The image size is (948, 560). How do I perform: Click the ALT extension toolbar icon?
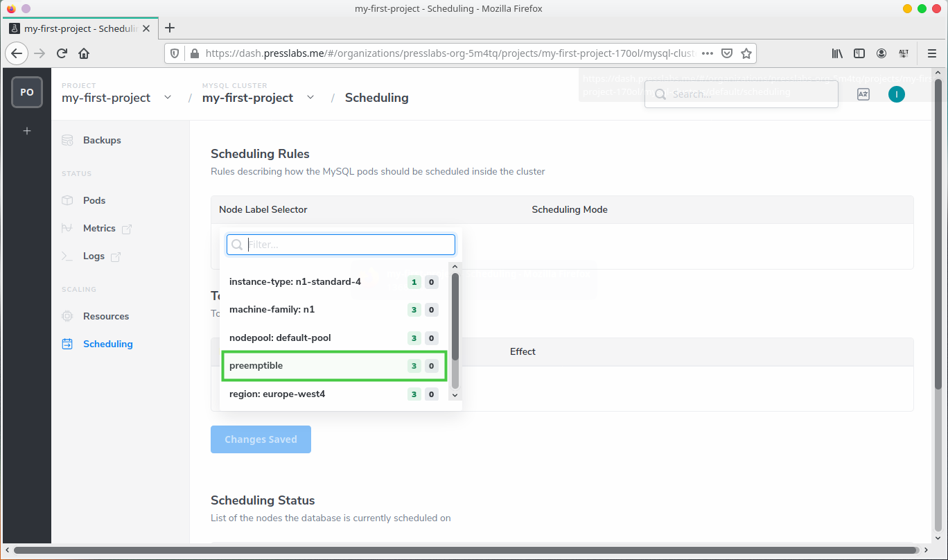(x=903, y=53)
